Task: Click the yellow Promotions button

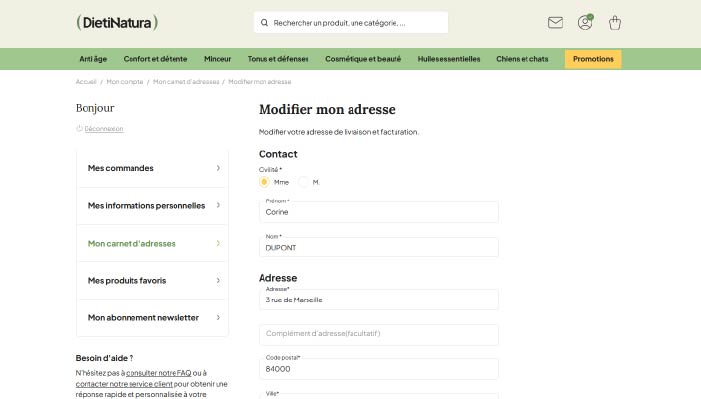Action: coord(593,59)
